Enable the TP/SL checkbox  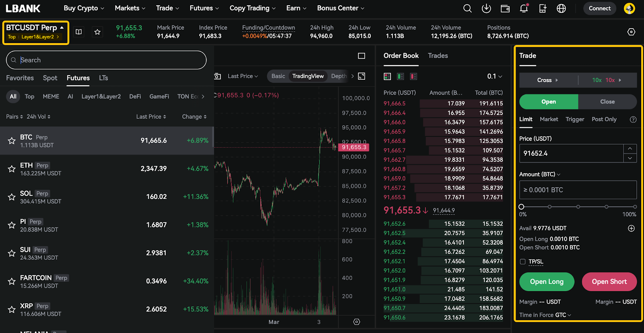[x=522, y=262]
